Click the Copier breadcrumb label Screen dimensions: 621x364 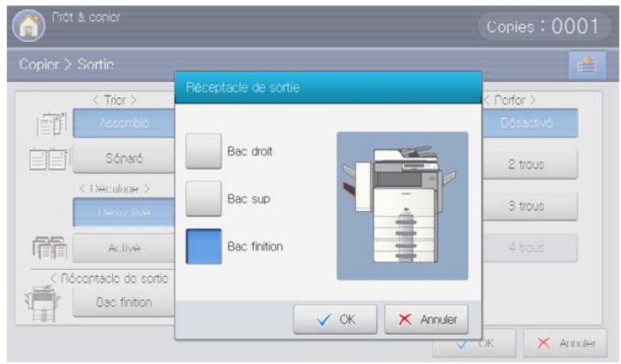tap(39, 64)
